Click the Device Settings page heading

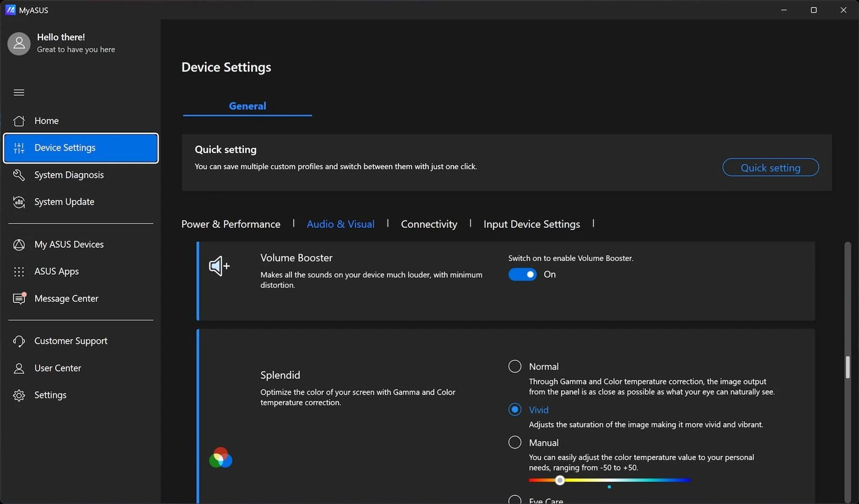[226, 67]
